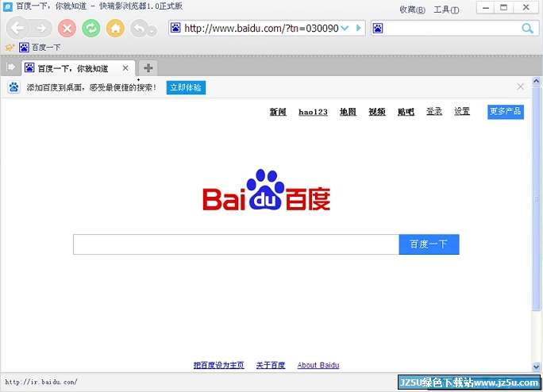Click the URL address field
The image size is (543, 392).
(x=261, y=28)
